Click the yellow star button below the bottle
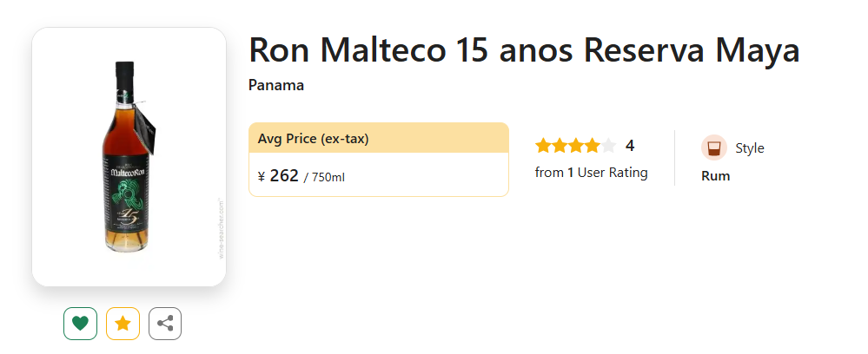 tap(123, 324)
